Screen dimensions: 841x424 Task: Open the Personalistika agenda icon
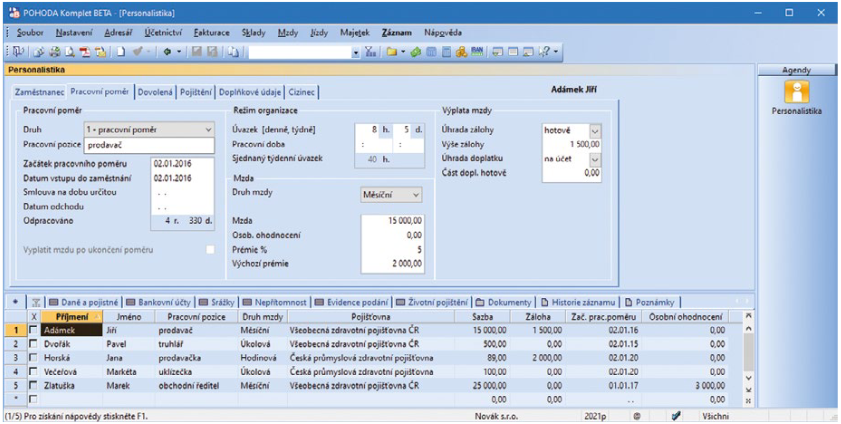tap(797, 93)
